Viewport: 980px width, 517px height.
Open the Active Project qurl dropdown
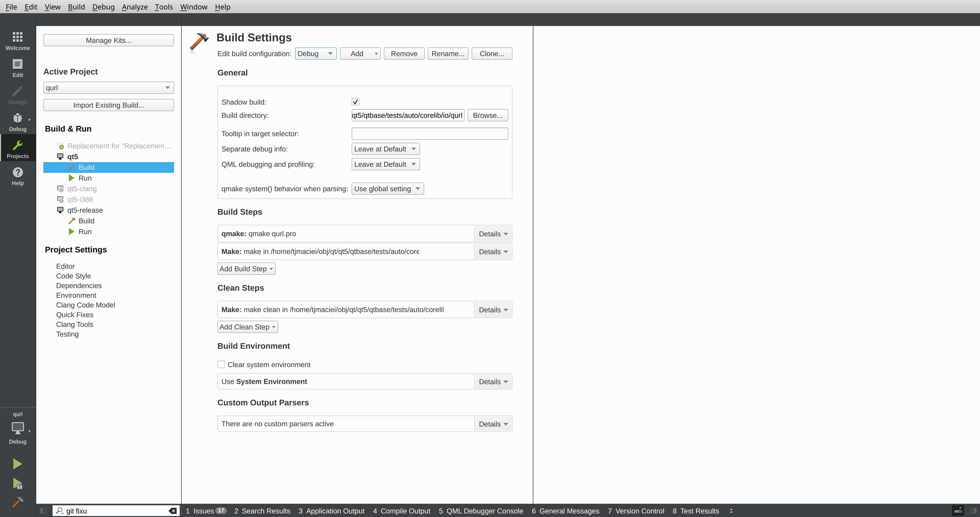(x=108, y=88)
